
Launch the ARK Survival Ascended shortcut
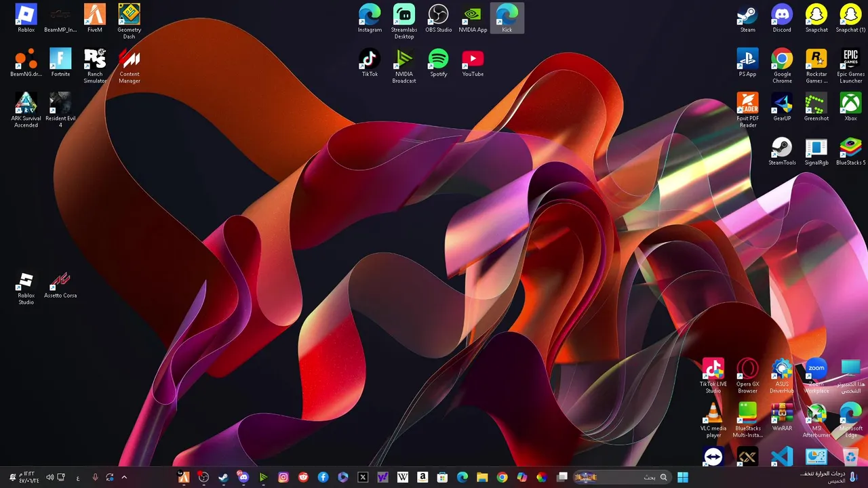tap(26, 110)
